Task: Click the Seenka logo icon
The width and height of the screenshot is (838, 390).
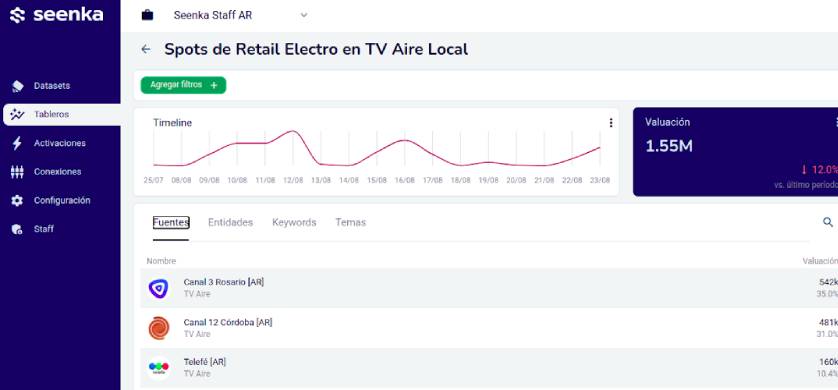Action: click(17, 15)
